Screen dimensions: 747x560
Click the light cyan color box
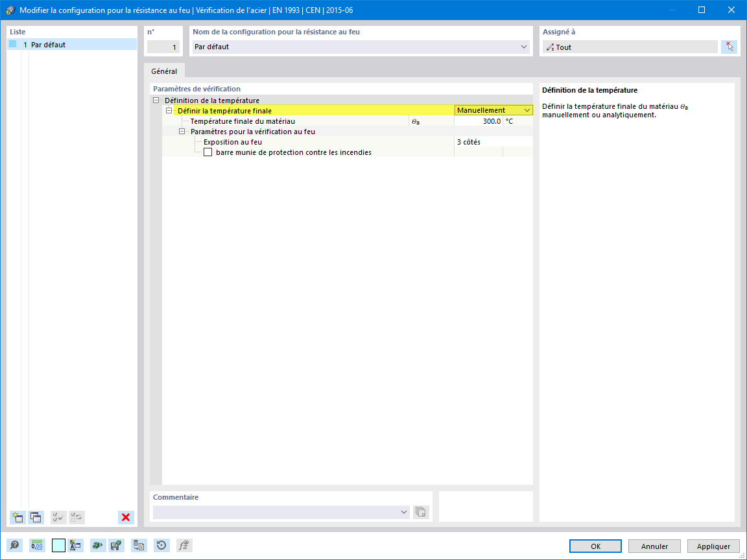click(58, 545)
